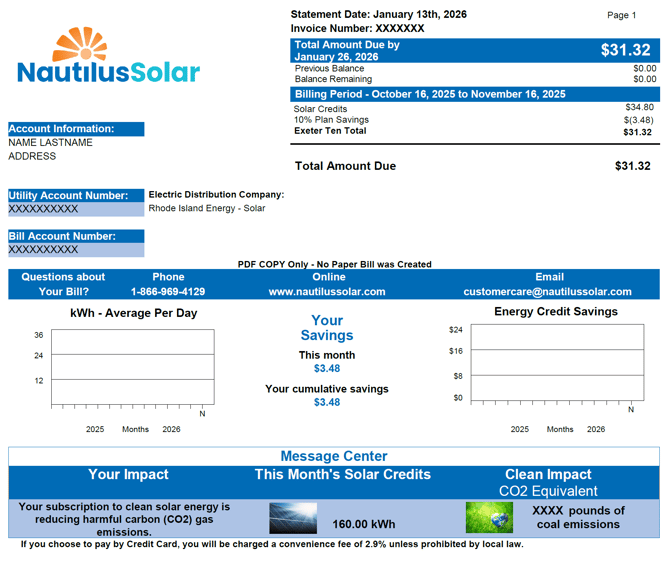Click the phone number 1-866-969-4129

[x=168, y=292]
